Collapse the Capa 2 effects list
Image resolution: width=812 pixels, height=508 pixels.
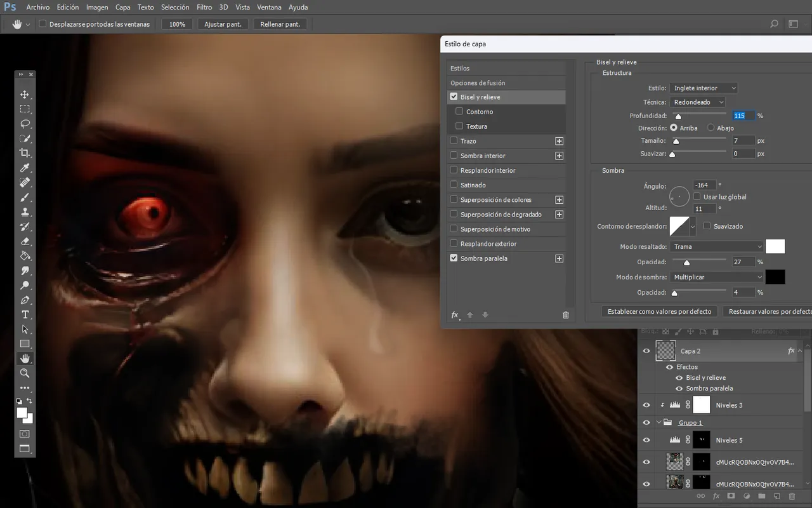pyautogui.click(x=800, y=351)
